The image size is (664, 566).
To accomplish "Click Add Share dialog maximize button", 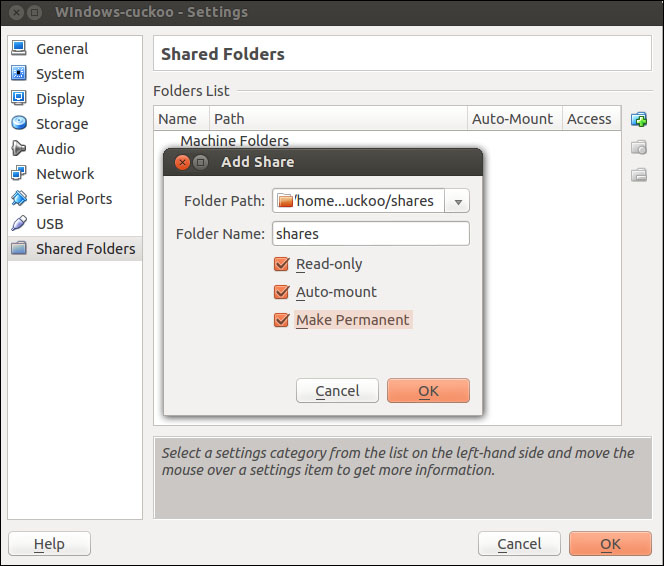I will 200,162.
